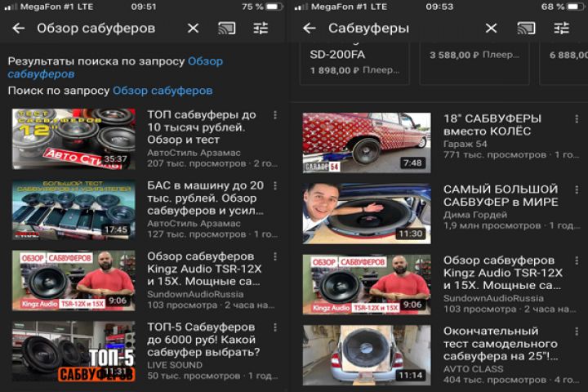
Task: Tap the 09:51 clock in status bar
Action: tap(144, 7)
